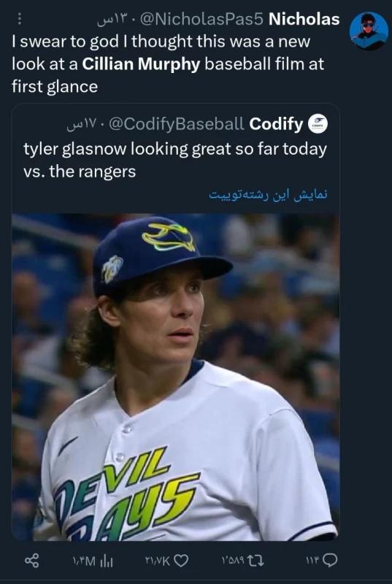This screenshot has height=584, width=392.
Task: Retweet using the retweet arrows icon
Action: [257, 560]
